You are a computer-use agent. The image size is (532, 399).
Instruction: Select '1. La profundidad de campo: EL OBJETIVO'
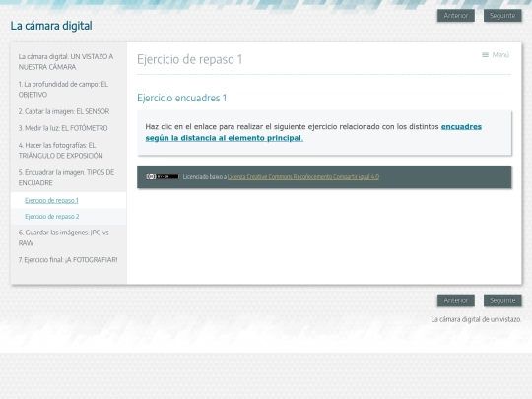pos(68,90)
